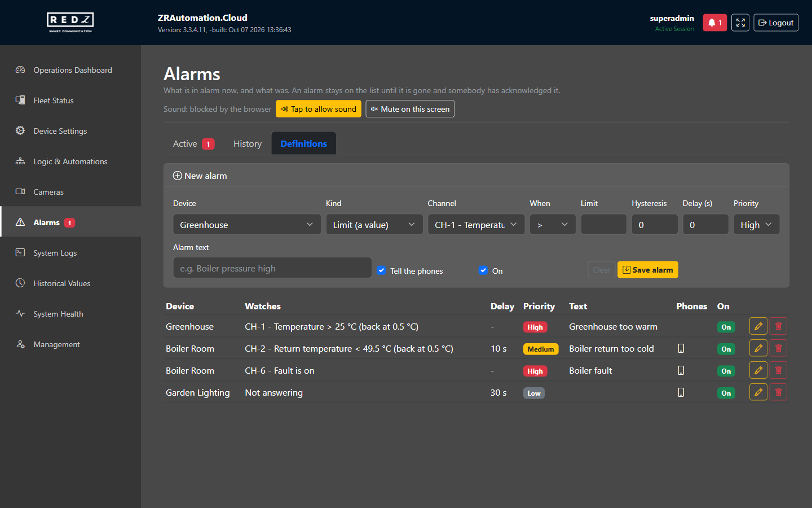Click the Hysteresis input field
The height and width of the screenshot is (508, 812).
(655, 225)
